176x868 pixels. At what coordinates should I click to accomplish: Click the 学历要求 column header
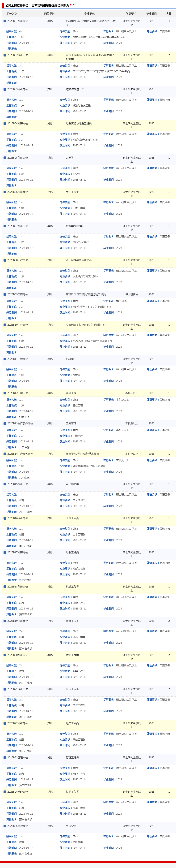click(x=131, y=14)
